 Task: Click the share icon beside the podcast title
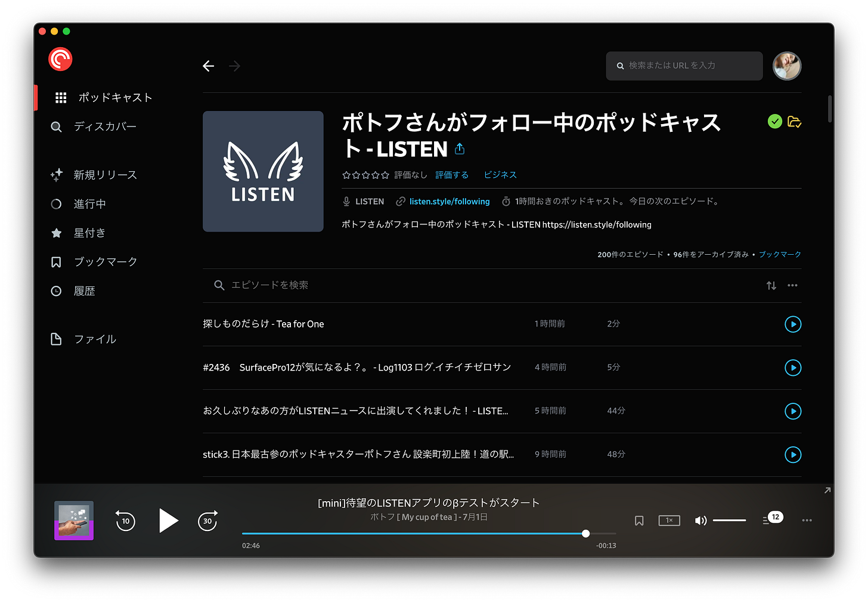(460, 149)
